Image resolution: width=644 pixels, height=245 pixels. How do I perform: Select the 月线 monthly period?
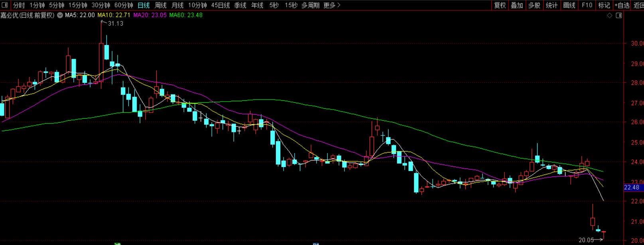tap(177, 5)
